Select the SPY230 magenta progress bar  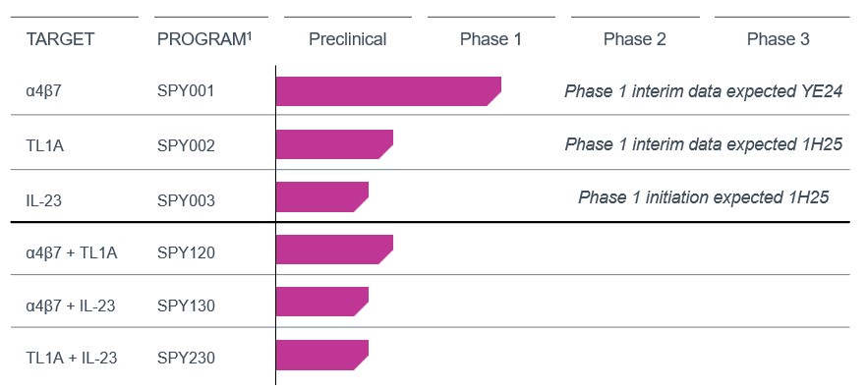point(322,355)
